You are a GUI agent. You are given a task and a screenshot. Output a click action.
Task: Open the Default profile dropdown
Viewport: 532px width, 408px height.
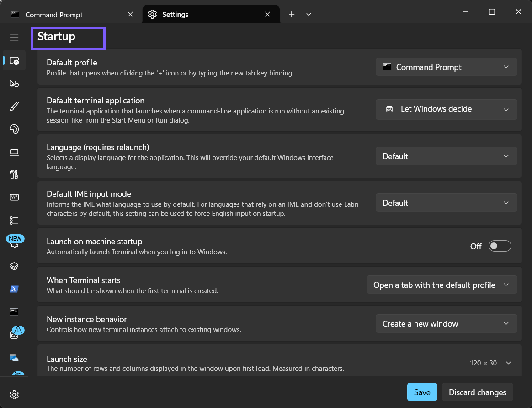point(446,67)
